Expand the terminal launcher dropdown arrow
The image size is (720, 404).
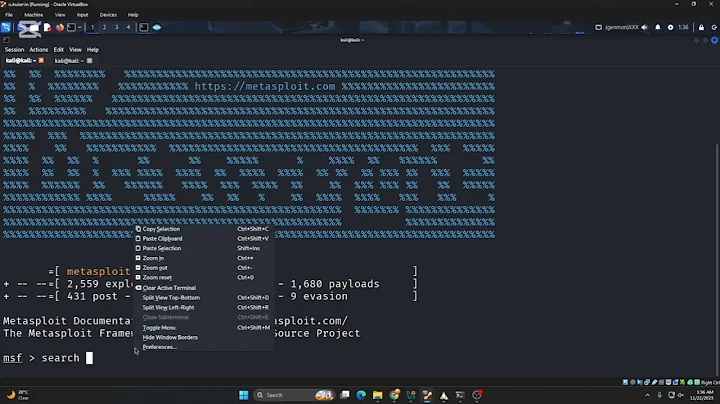click(80, 28)
